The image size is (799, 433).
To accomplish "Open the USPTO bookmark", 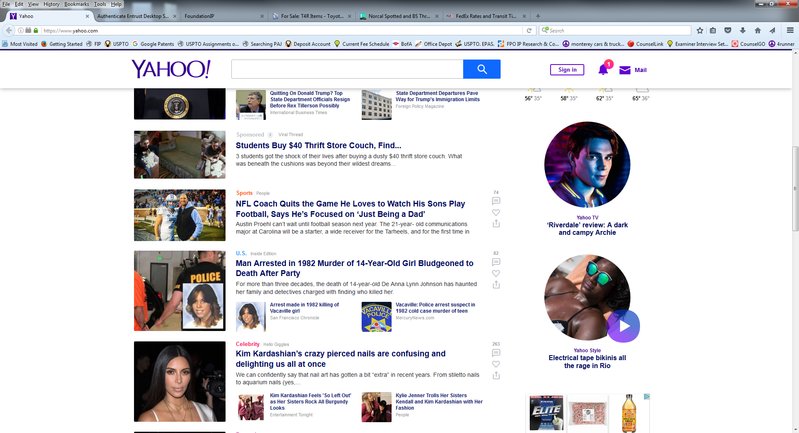I will click(117, 44).
